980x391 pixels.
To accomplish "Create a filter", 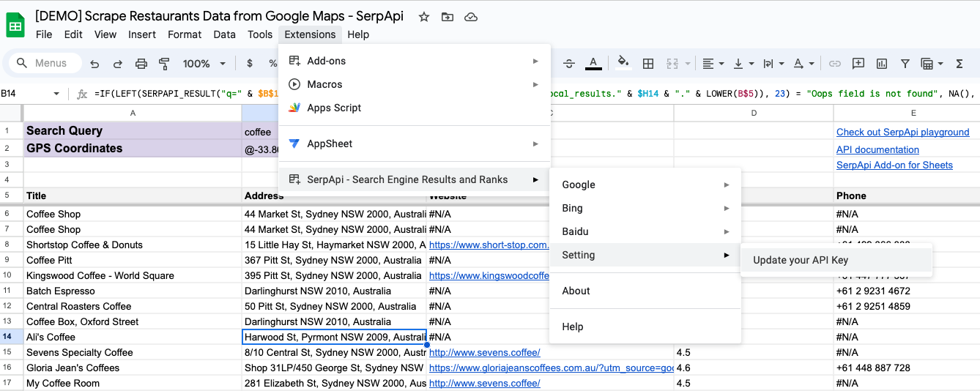I will 905,64.
